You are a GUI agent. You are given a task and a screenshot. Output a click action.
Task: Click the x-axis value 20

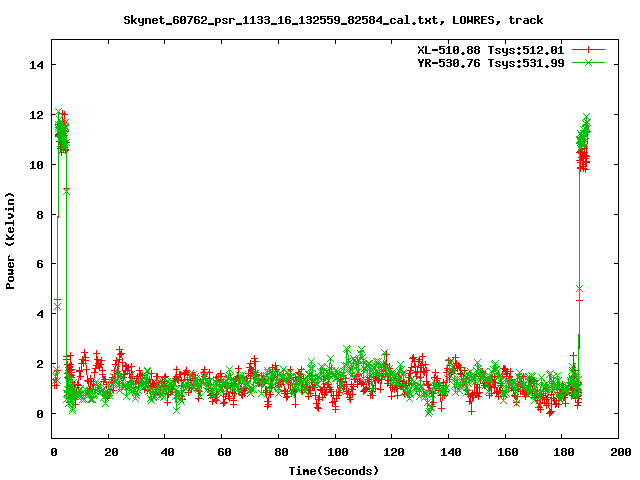pos(111,452)
